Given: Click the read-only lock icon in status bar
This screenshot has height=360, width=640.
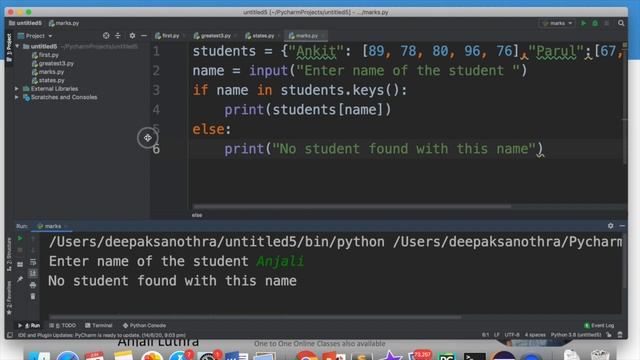Looking at the screenshot, I should click(609, 335).
